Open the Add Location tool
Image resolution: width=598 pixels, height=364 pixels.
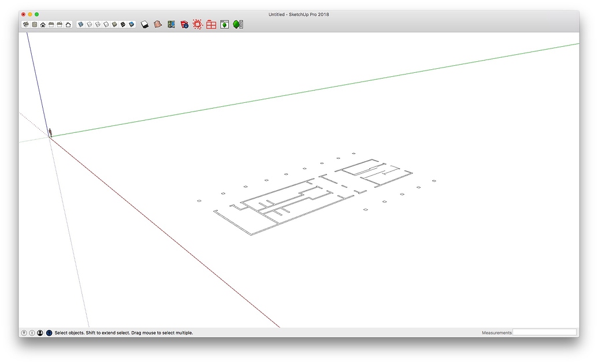pos(171,24)
